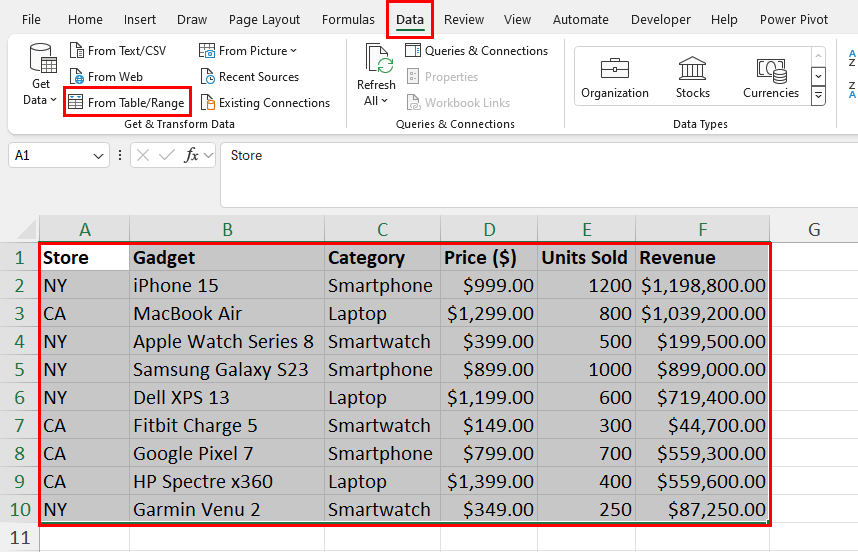The width and height of the screenshot is (858, 552).
Task: Select column G header
Action: (x=814, y=229)
